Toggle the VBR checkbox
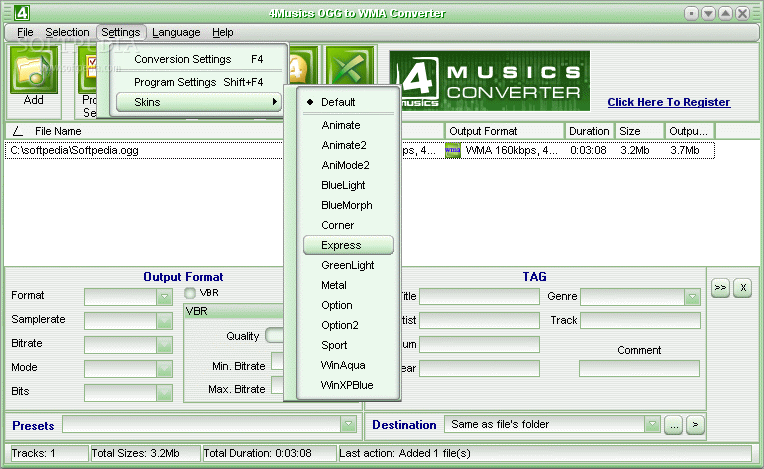This screenshot has height=469, width=764. tap(190, 293)
